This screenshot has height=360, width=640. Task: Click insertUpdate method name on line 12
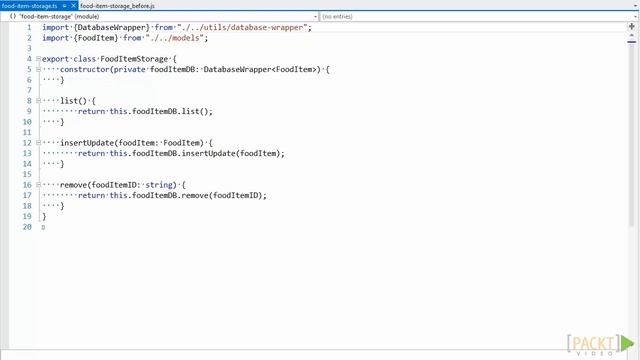click(87, 143)
